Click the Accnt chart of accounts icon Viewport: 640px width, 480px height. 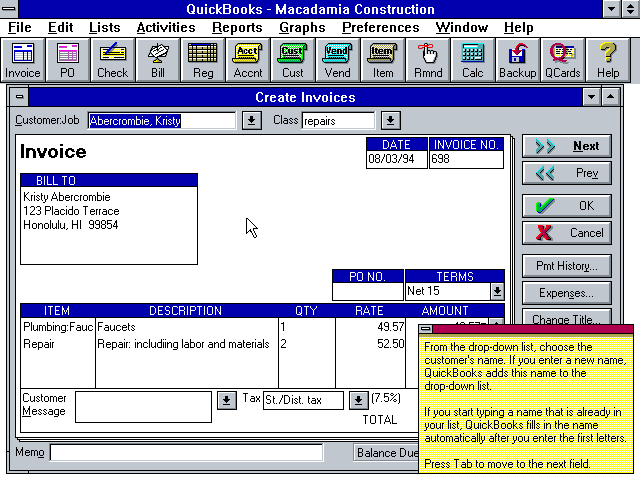pos(248,60)
